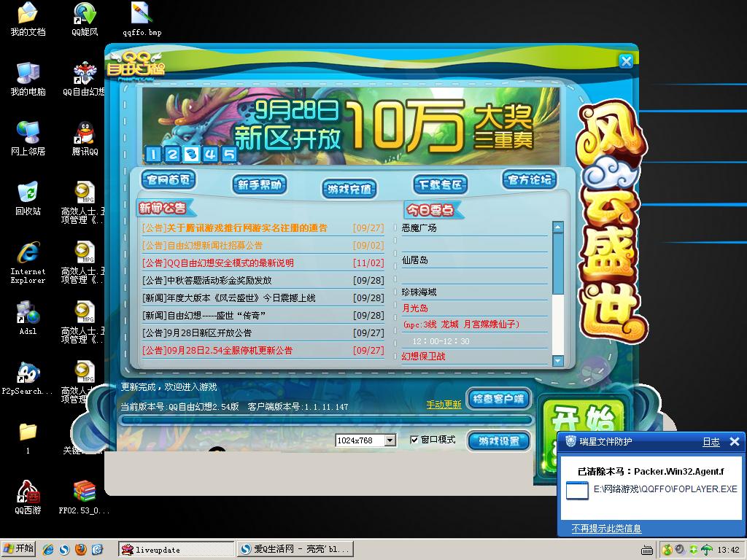Close the 瑞星文件防护 popup
This screenshot has height=560, width=747.
(x=735, y=442)
